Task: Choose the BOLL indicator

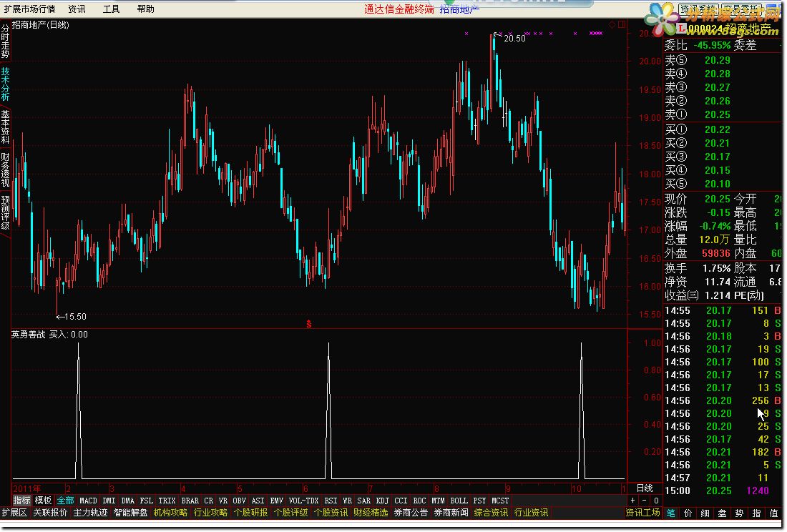Action: [x=459, y=501]
